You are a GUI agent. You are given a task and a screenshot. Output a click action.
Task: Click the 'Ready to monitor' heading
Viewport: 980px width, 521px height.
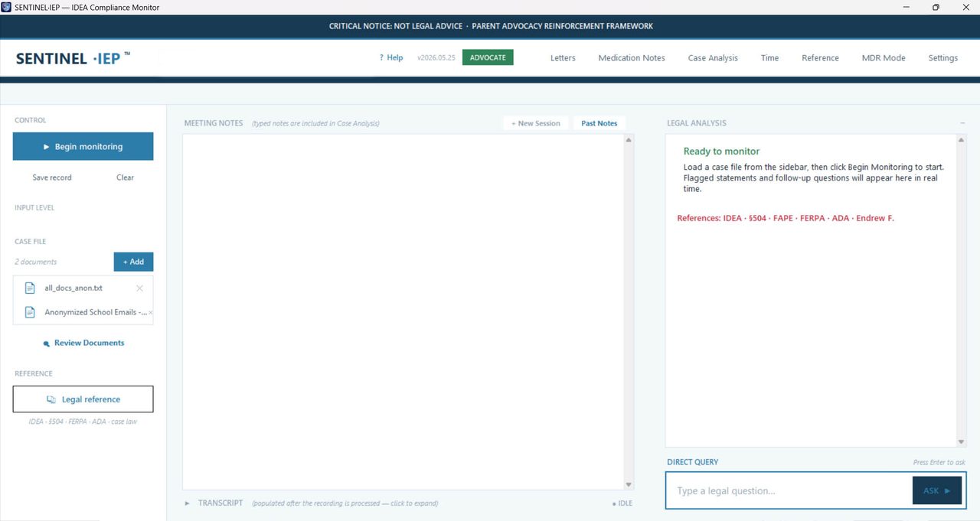[x=721, y=151]
